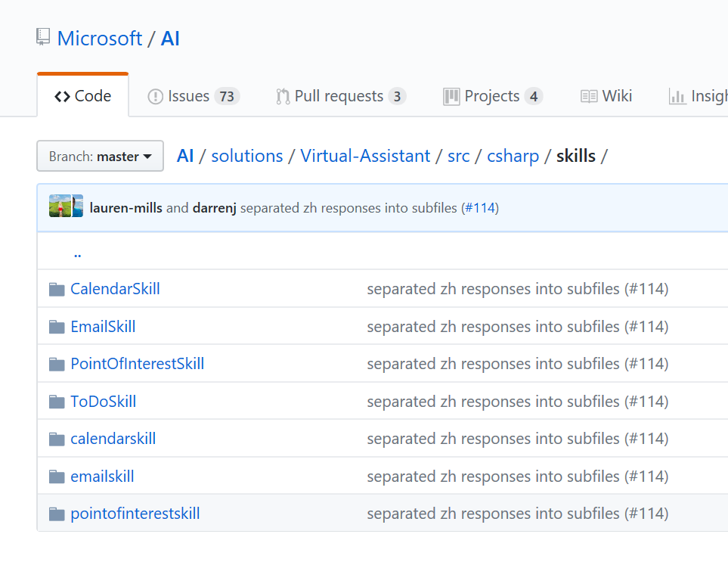Image resolution: width=728 pixels, height=562 pixels.
Task: Open commit message in lowercase emailskill row
Action: coord(518,476)
